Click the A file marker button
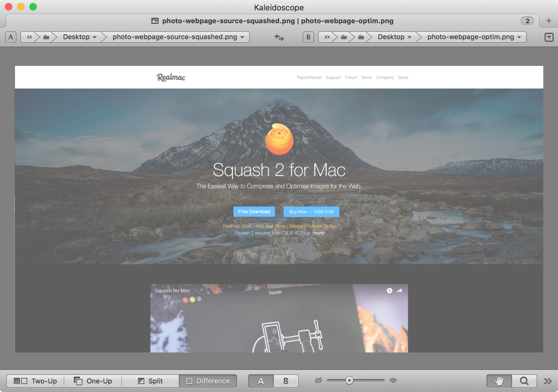The width and height of the screenshot is (558, 392). (11, 37)
